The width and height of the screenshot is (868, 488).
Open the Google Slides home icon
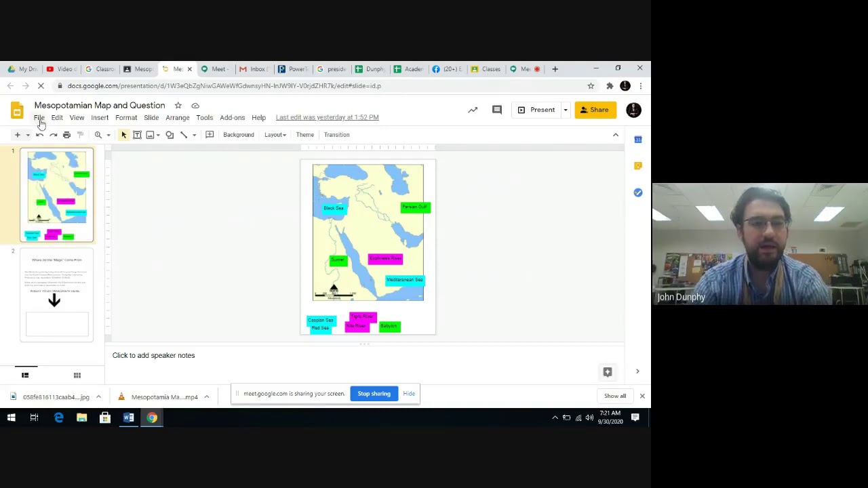point(17,110)
